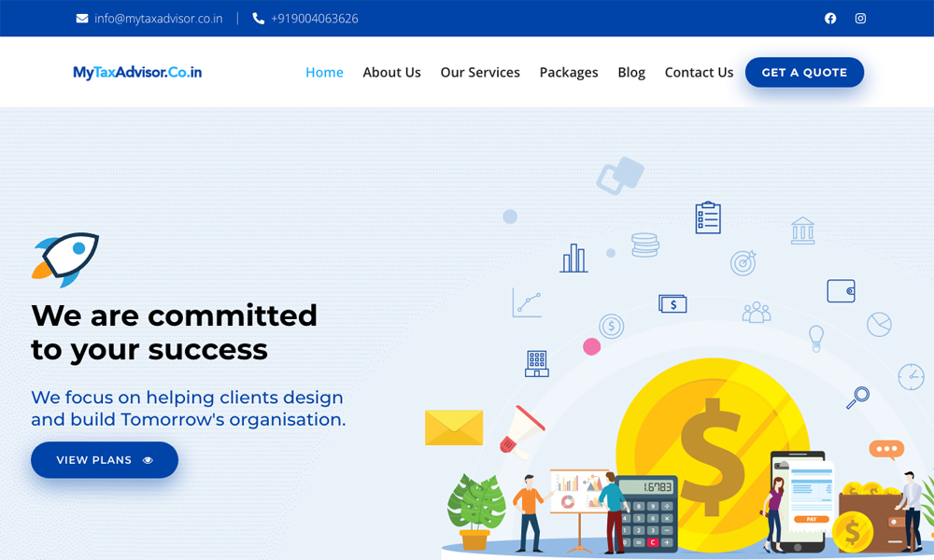Screen dimensions: 934x560
Task: Click the MyTaxAdvisor.Co.in logo
Action: point(137,72)
